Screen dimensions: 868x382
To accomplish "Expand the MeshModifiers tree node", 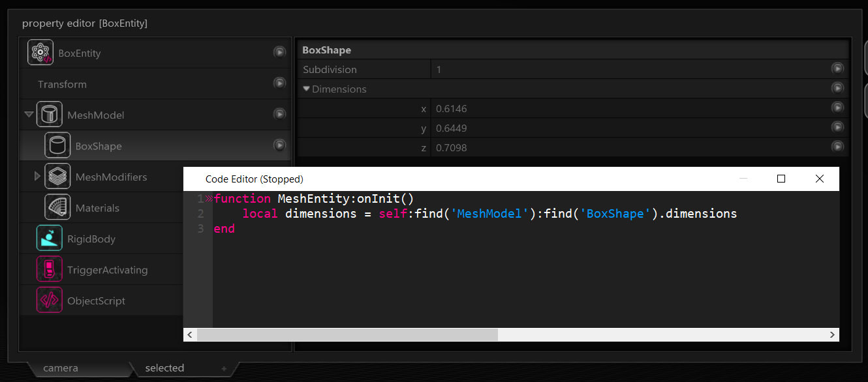I will (37, 177).
